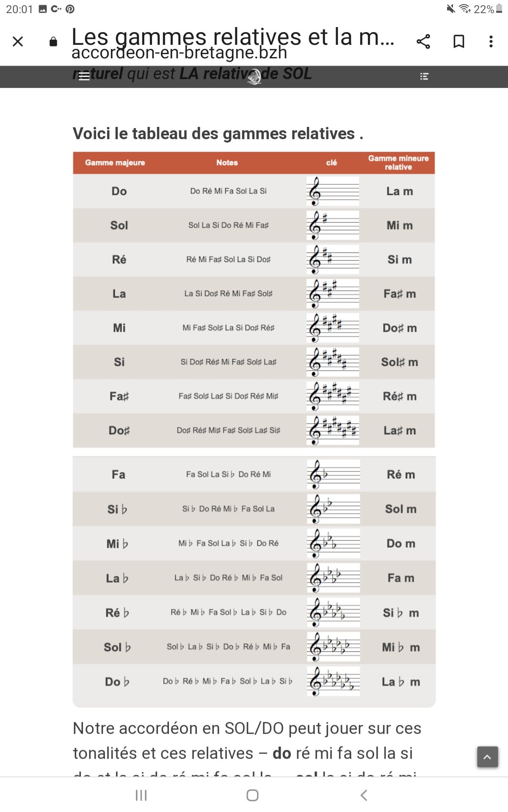
Task: Tap the Do major key signature image
Action: tap(333, 191)
